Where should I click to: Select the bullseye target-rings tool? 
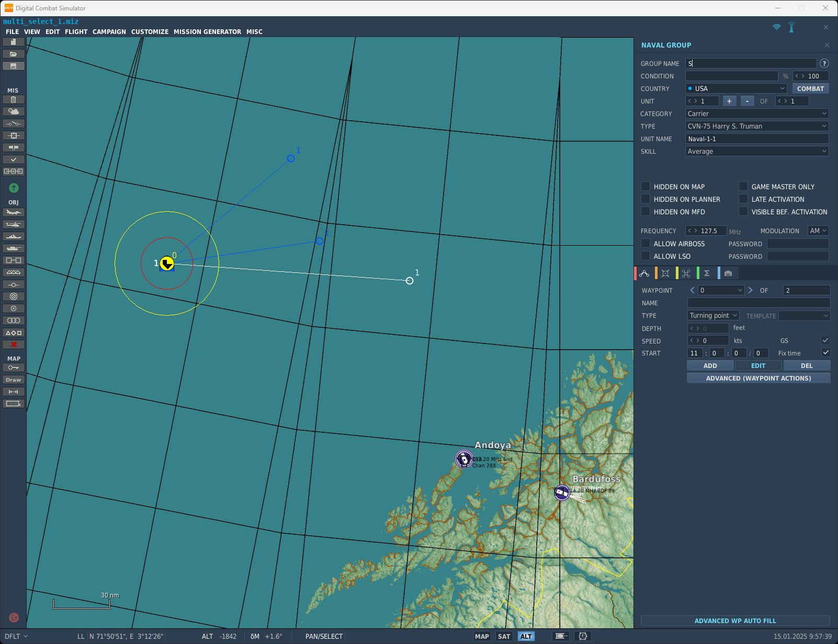click(x=14, y=296)
